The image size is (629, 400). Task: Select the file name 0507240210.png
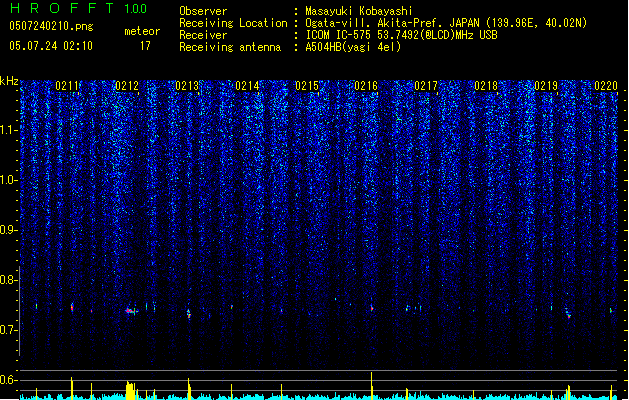tap(51, 27)
